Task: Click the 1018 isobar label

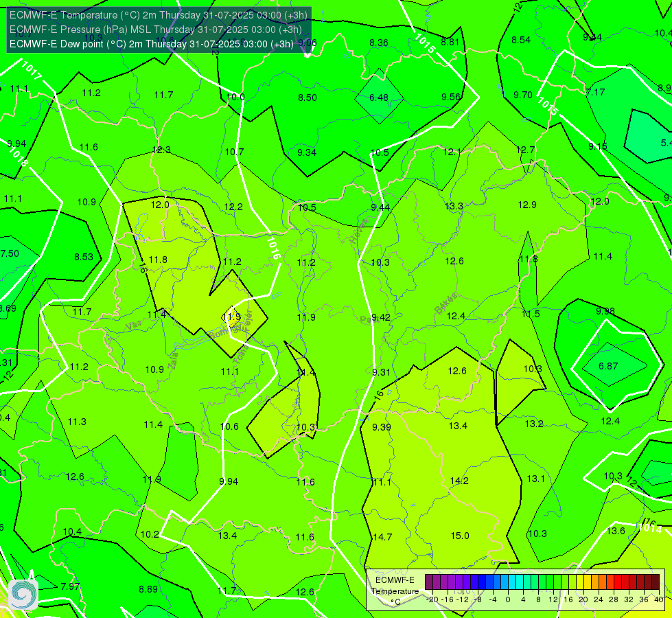Action: pos(18,158)
